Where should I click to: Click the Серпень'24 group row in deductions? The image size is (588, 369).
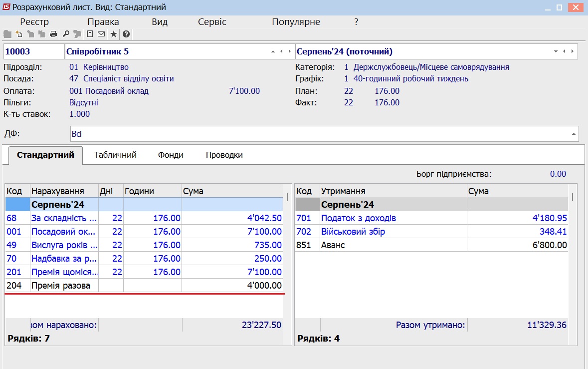(431, 205)
